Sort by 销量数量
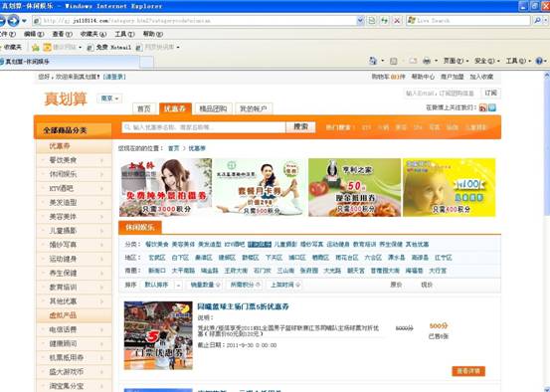 tap(205, 285)
